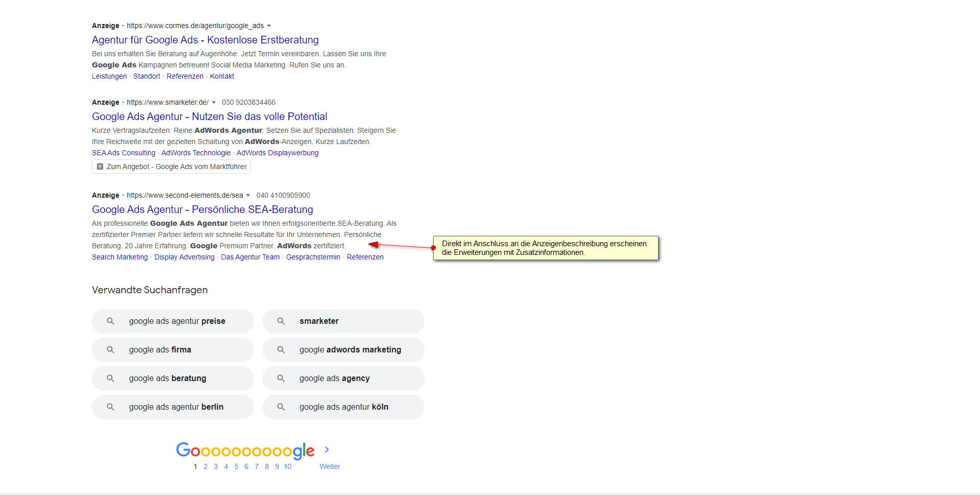
Task: Open the Leistungen sitelink
Action: [109, 76]
